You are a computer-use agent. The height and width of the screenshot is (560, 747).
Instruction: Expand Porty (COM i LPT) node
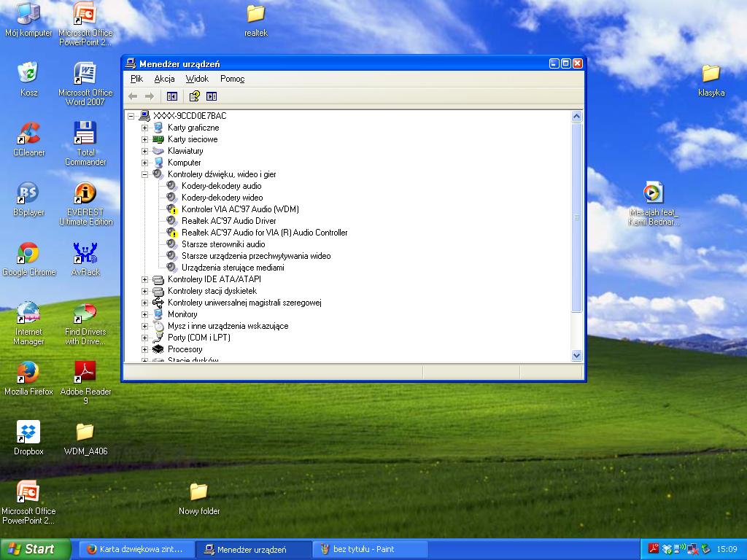point(145,338)
